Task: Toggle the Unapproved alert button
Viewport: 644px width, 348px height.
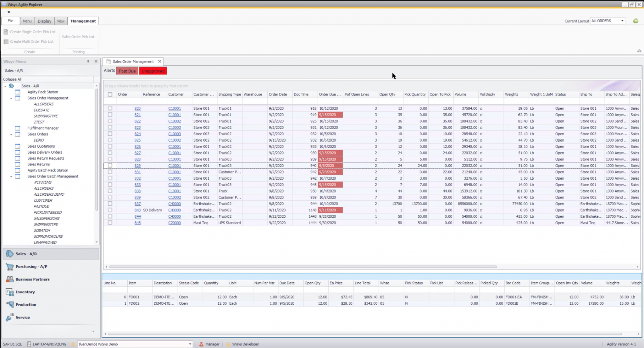Action: click(153, 71)
